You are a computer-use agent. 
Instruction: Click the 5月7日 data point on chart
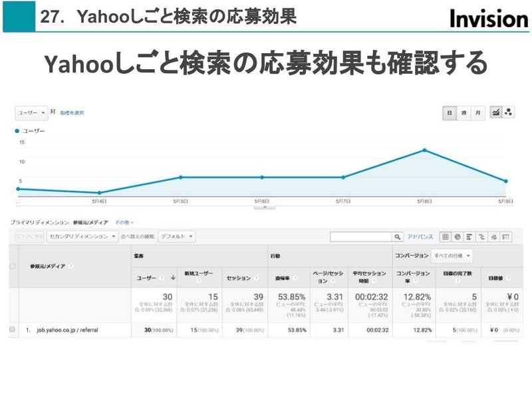tap(343, 177)
